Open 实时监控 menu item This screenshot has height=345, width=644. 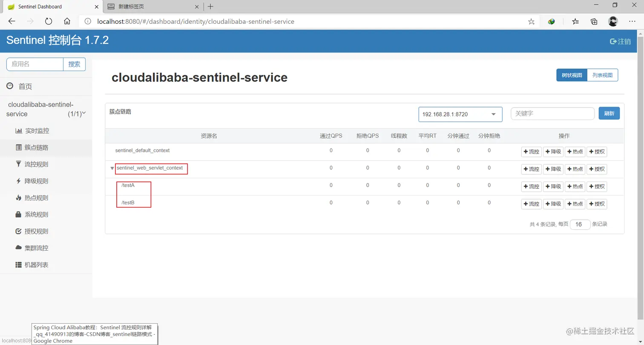(x=32, y=131)
